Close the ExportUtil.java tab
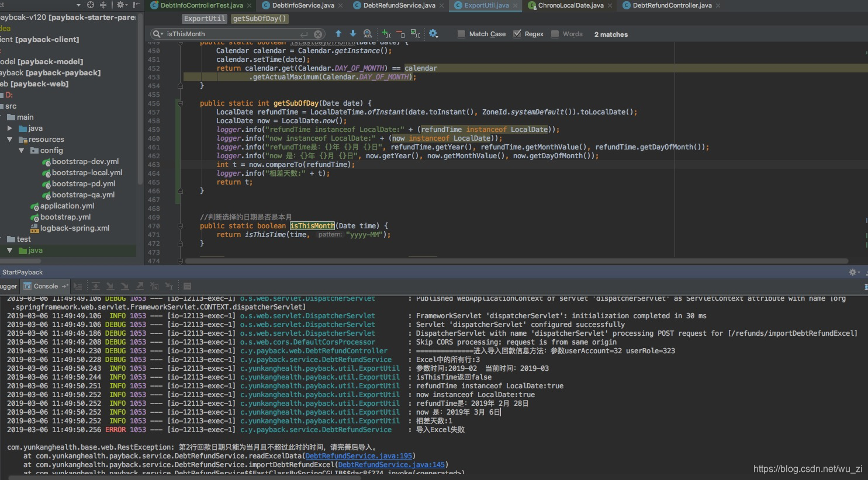Image resolution: width=868 pixels, height=480 pixels. pyautogui.click(x=516, y=6)
